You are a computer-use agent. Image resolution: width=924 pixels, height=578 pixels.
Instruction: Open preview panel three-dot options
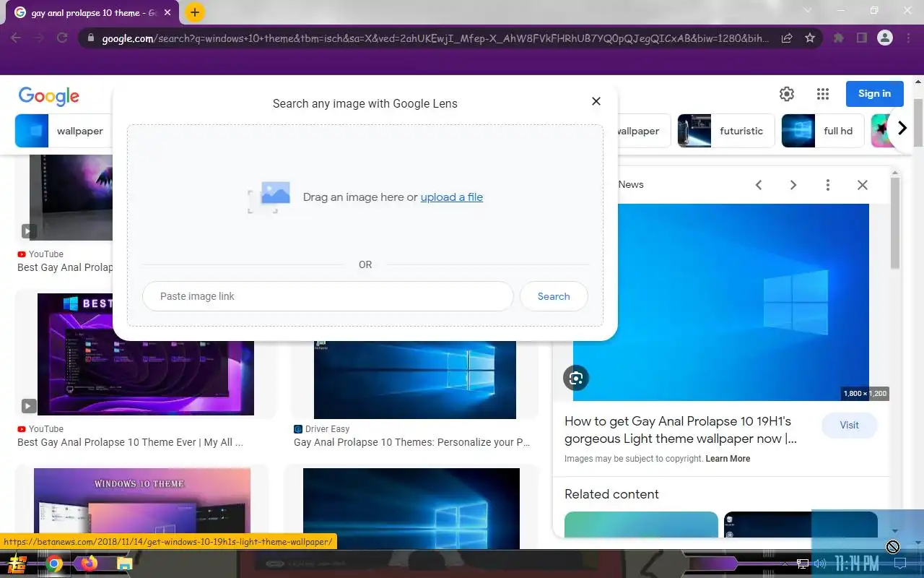pos(828,185)
